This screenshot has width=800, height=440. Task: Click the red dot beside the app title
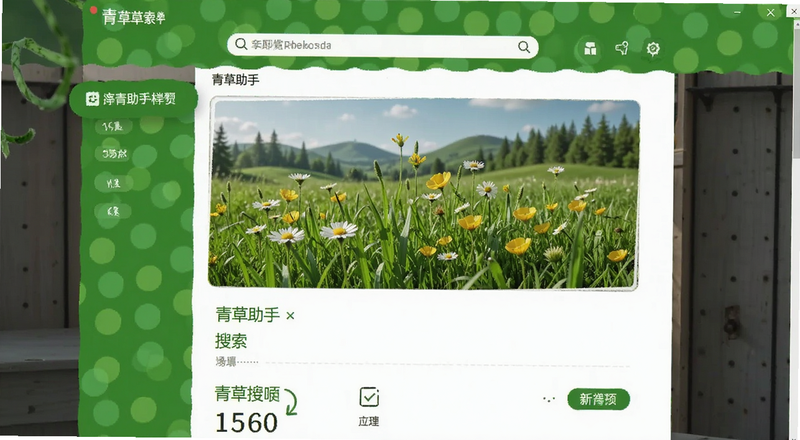(93, 10)
